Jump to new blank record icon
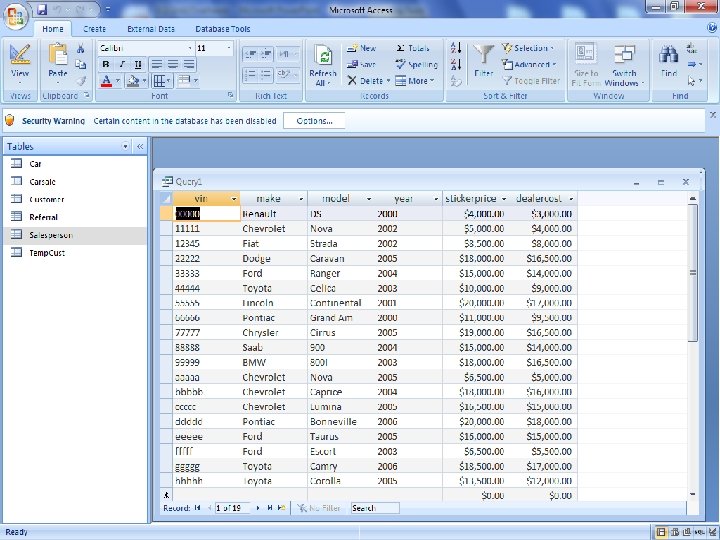 pyautogui.click(x=282, y=508)
